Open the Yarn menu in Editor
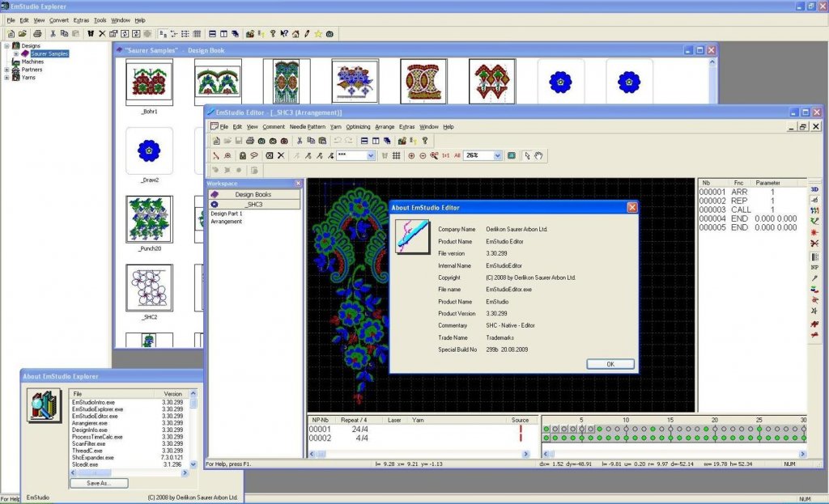829x504 pixels. pos(336,127)
